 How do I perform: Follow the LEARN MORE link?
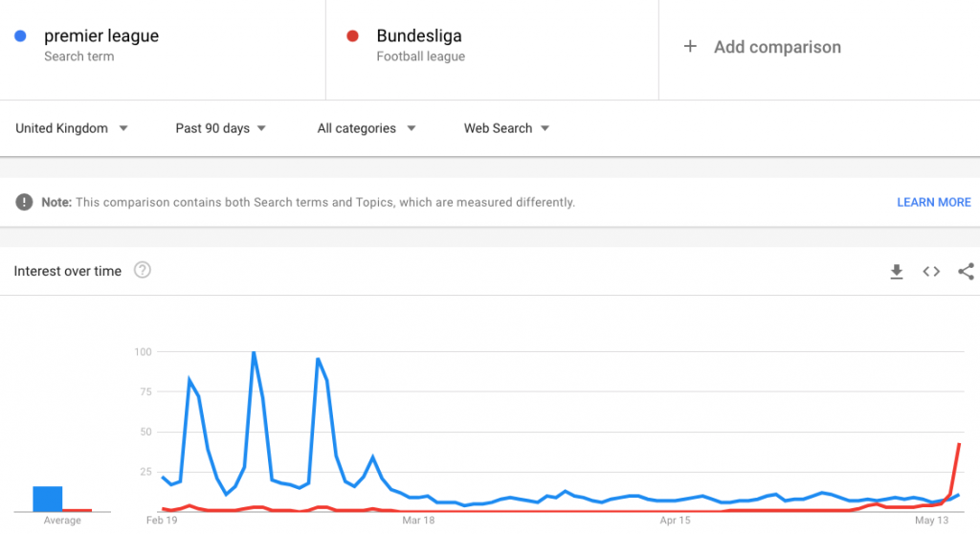click(934, 203)
